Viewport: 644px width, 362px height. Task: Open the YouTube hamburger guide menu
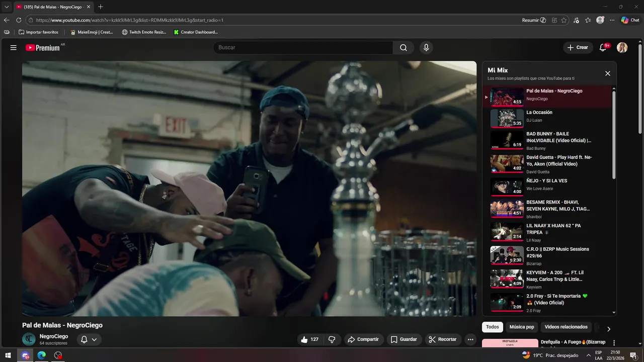tap(14, 47)
